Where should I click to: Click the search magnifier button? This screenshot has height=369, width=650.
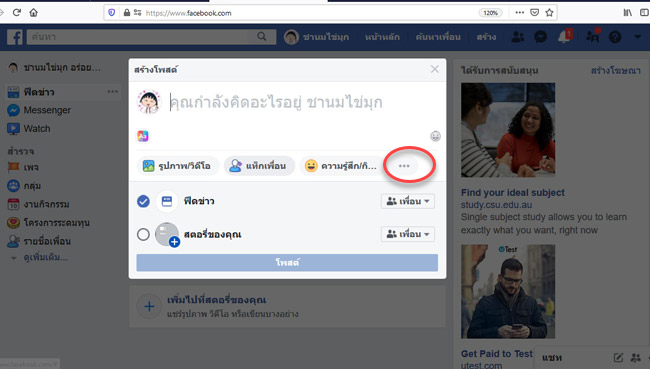click(x=262, y=36)
